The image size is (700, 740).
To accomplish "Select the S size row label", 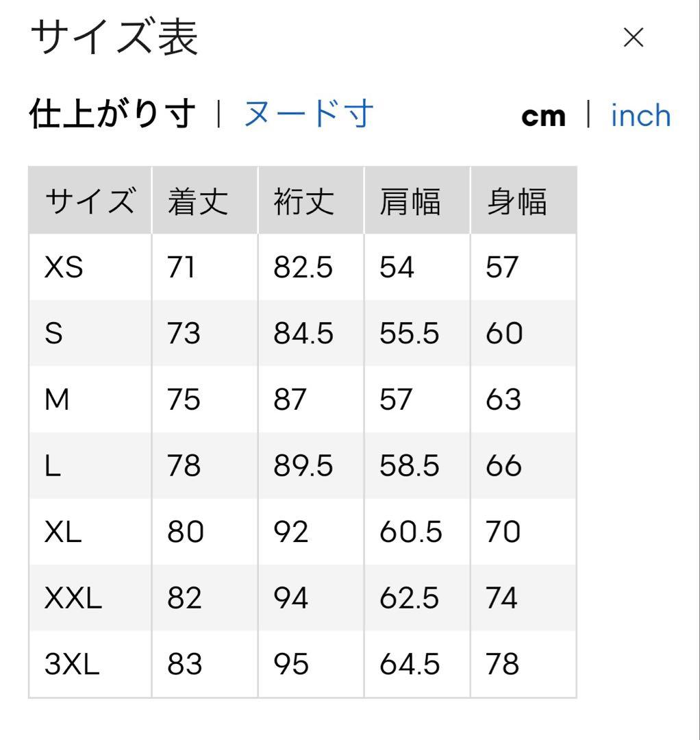I will pos(57,334).
